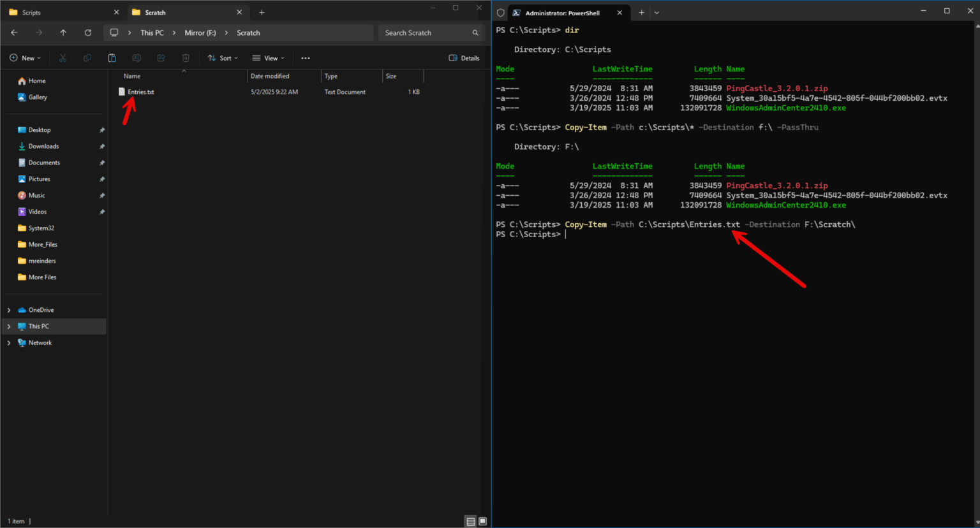980x528 pixels.
Task: Enable compact list view from the status bar
Action: [x=482, y=521]
